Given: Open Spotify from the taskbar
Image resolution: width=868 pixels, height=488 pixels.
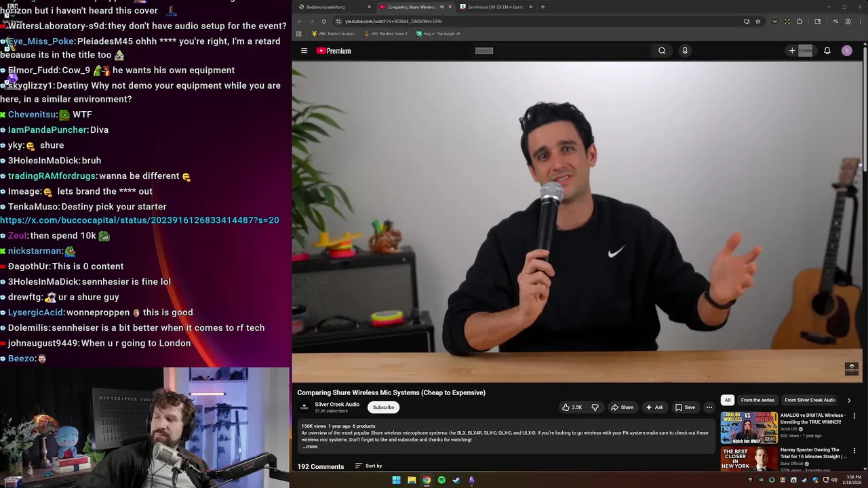Looking at the screenshot, I should pyautogui.click(x=441, y=481).
